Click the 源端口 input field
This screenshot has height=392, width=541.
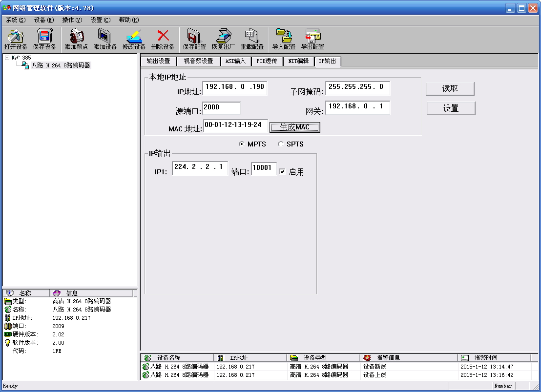221,108
